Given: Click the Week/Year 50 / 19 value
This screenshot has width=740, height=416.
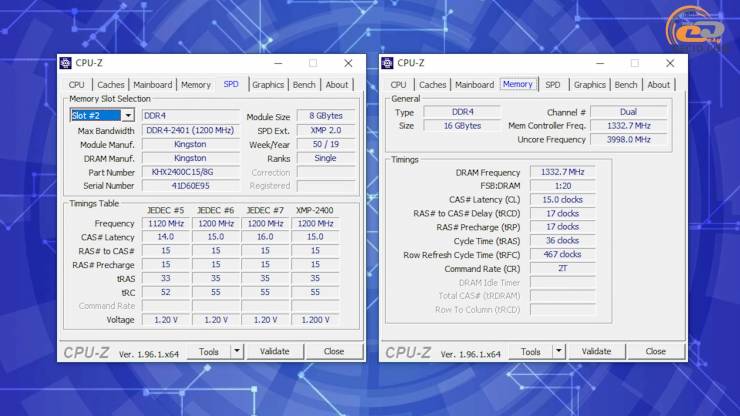Looking at the screenshot, I should point(326,144).
